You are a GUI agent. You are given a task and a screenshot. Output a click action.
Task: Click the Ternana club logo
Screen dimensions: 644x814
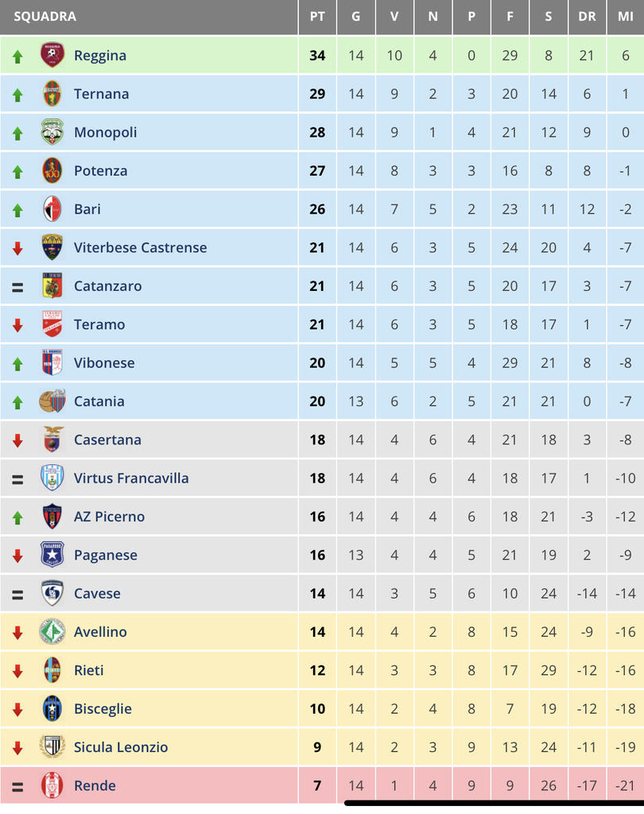[x=52, y=94]
